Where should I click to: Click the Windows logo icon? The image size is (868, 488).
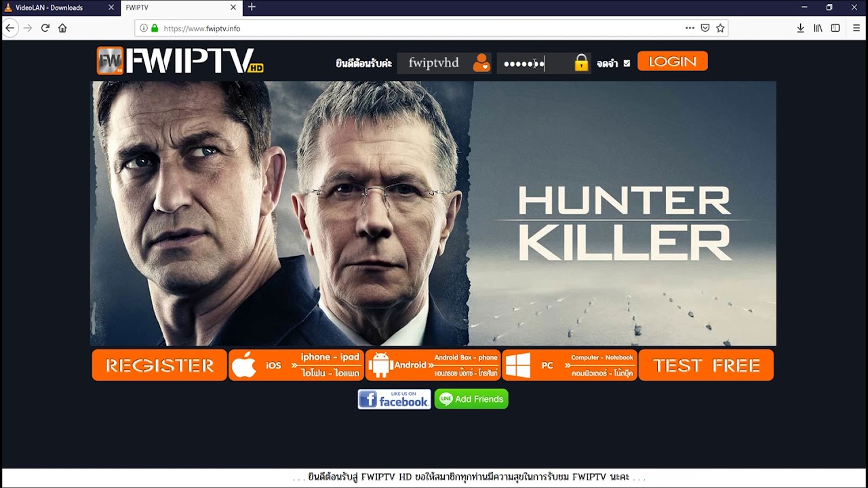518,366
